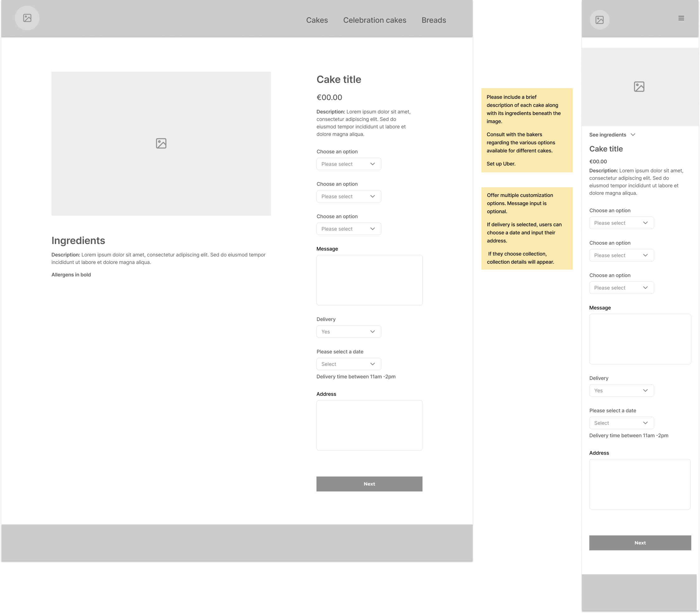Click the desktop Delivery dropdown chevron arrow
700x613 pixels.
pyautogui.click(x=372, y=332)
